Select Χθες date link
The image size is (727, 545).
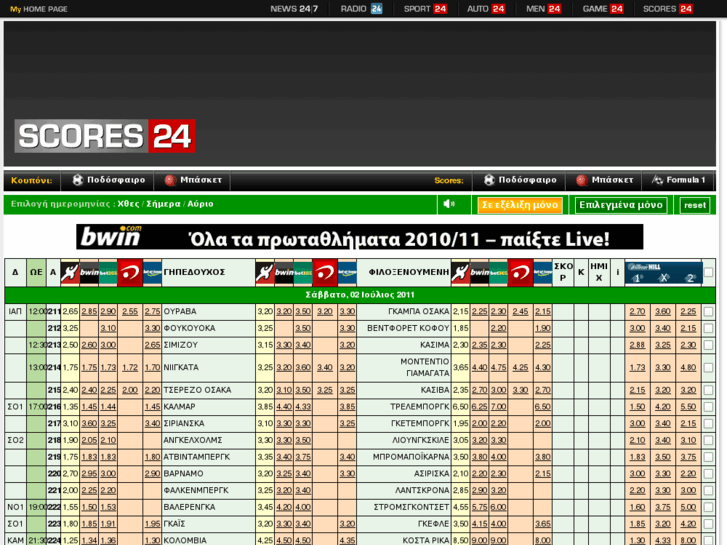128,204
